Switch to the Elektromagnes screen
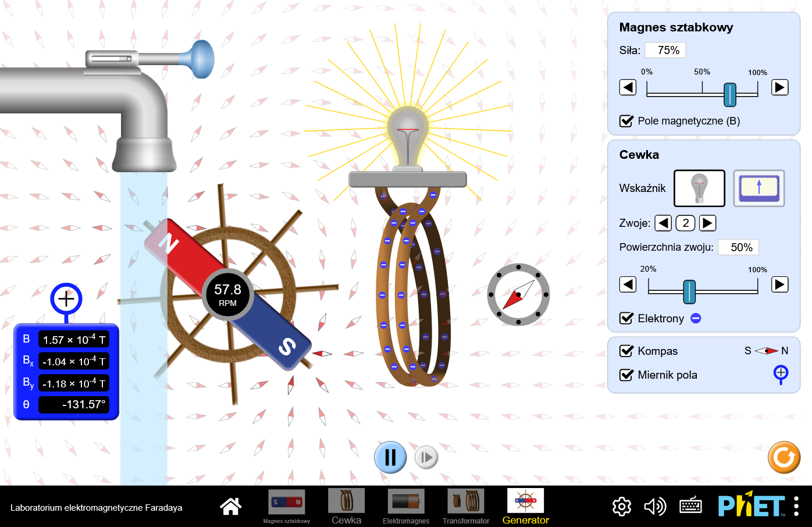 point(406,506)
